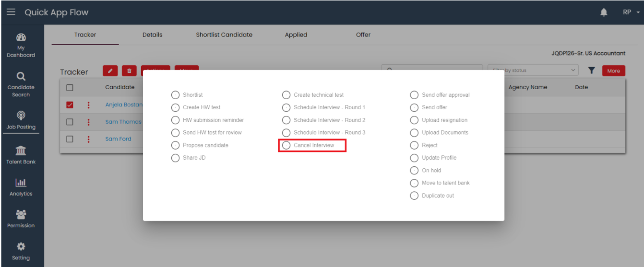Expand the Filter by status dropdown
Screen dimensions: 644x267
(x=533, y=70)
